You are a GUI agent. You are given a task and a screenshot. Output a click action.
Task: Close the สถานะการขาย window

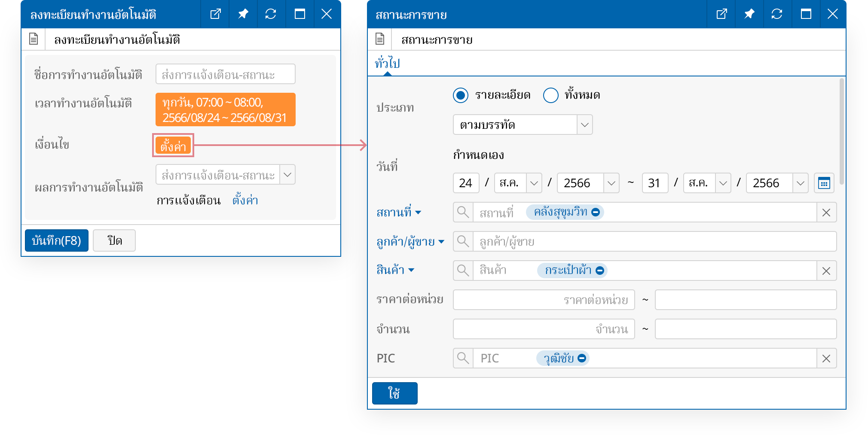(x=833, y=14)
